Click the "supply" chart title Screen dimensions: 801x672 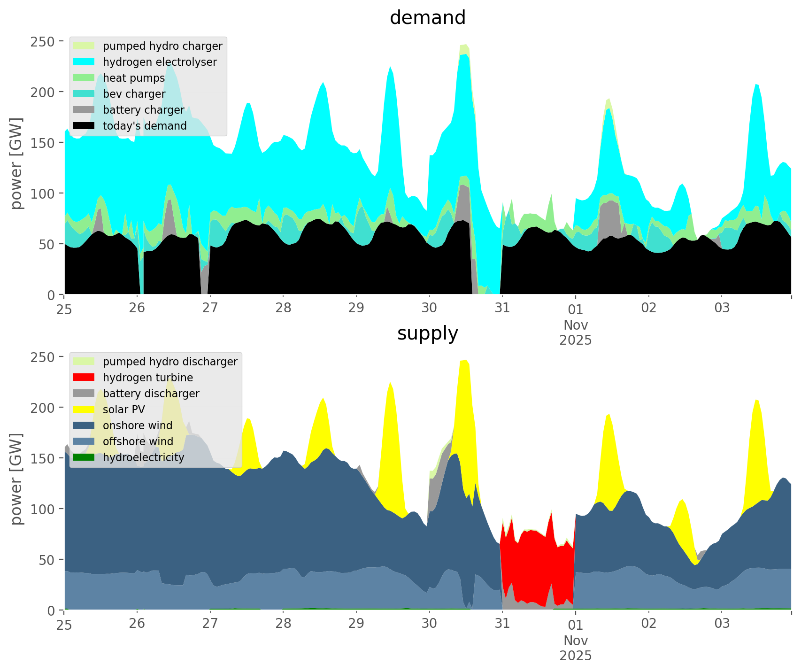tap(427, 333)
